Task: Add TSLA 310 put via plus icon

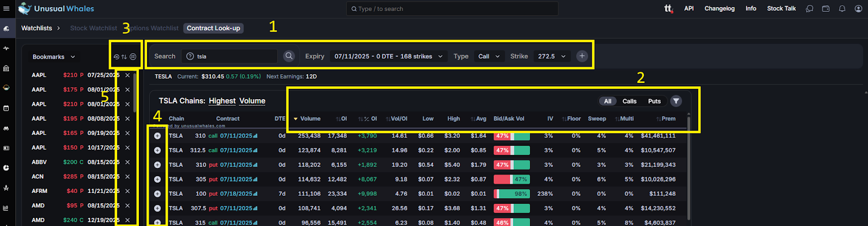Action: click(157, 165)
